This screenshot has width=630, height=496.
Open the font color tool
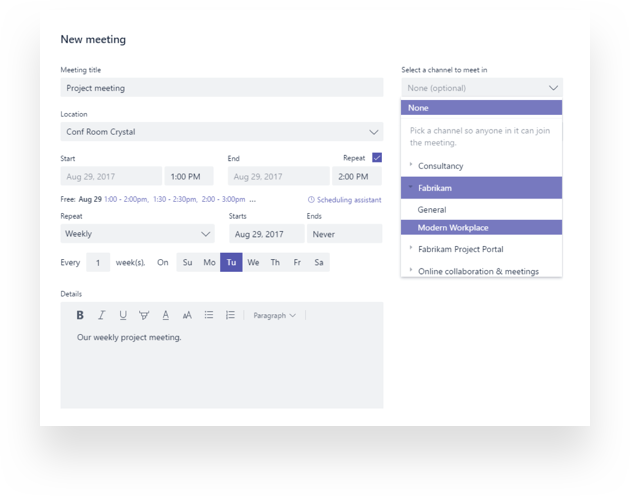click(166, 315)
